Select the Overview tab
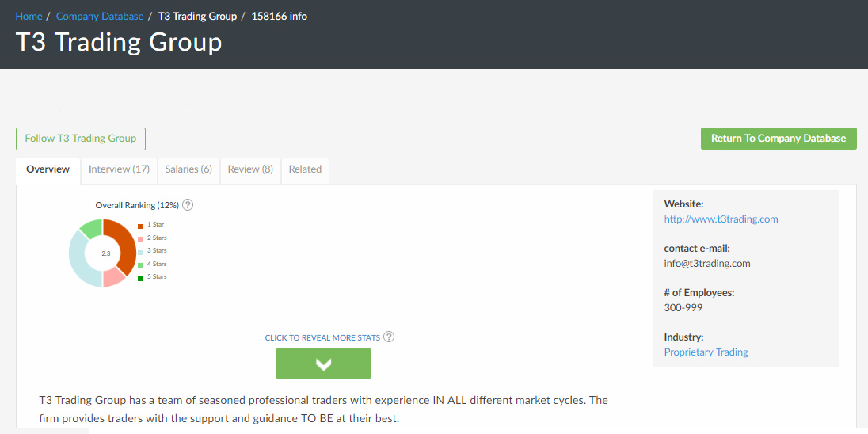Viewport: 868px width, 434px height. tap(48, 169)
